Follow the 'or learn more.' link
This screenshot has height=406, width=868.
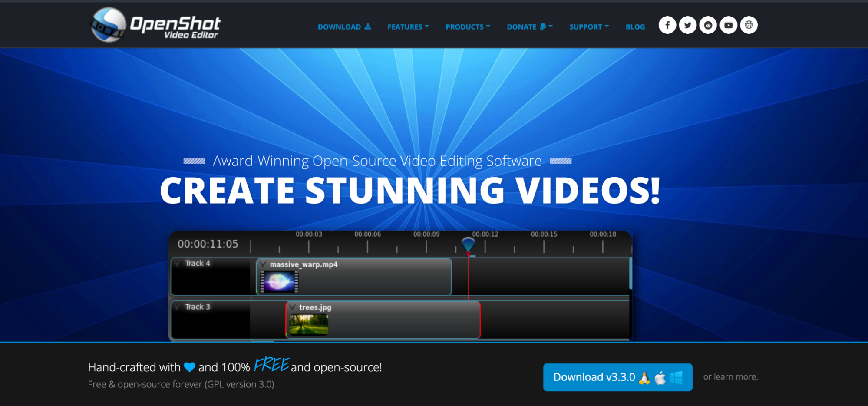pyautogui.click(x=730, y=377)
